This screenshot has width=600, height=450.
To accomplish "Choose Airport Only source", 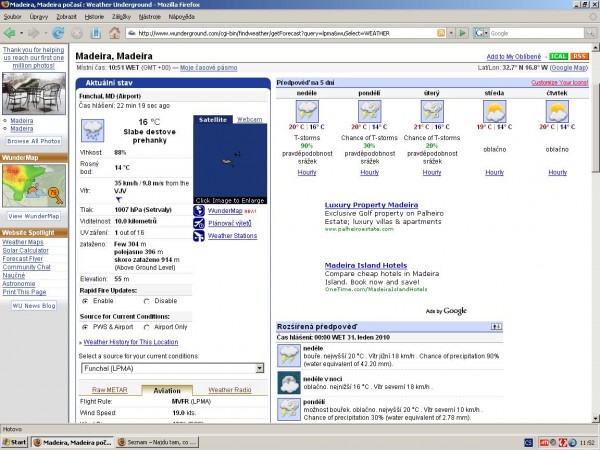I will [x=147, y=327].
